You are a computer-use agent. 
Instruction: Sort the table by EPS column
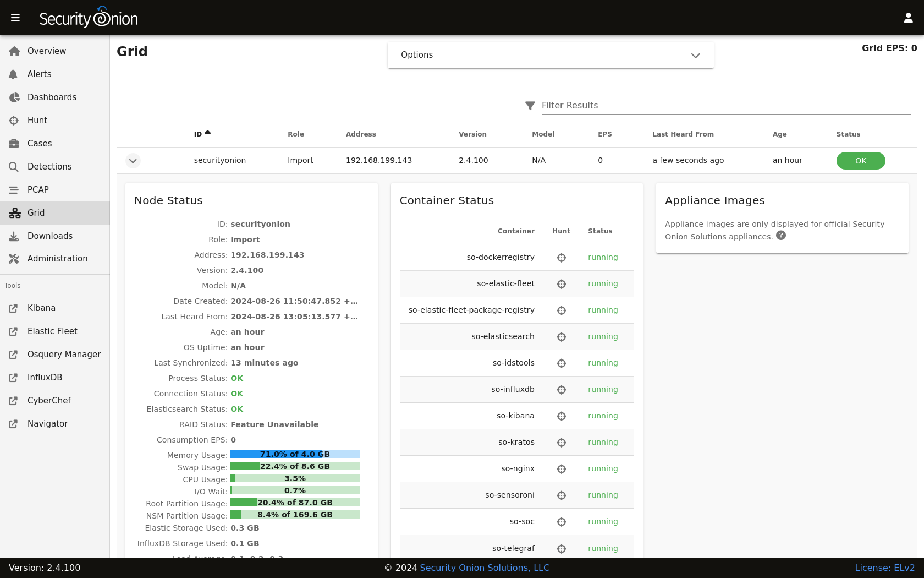click(x=604, y=134)
